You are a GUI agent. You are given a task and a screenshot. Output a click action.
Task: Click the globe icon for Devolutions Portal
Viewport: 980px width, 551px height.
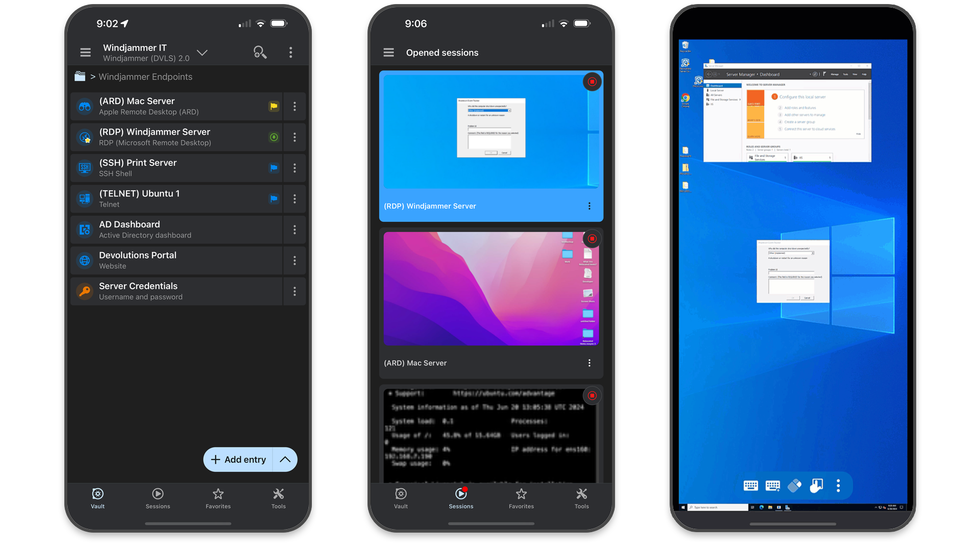(85, 260)
